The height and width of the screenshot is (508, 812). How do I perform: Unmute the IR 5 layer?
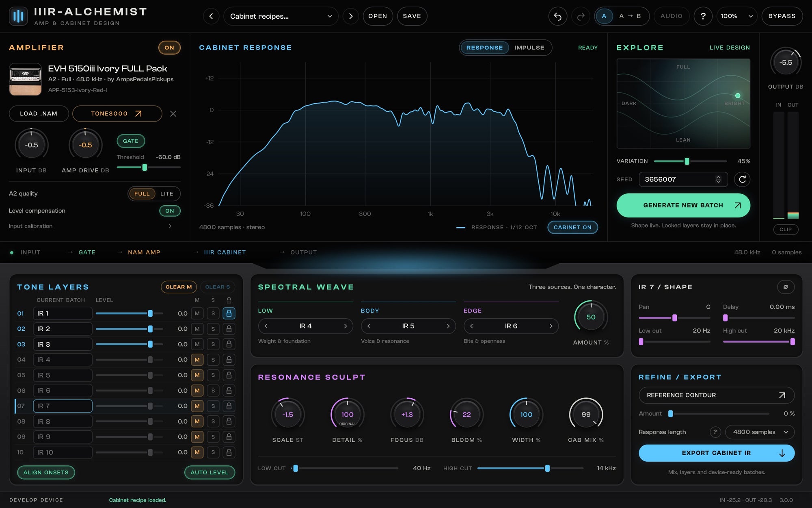(197, 375)
